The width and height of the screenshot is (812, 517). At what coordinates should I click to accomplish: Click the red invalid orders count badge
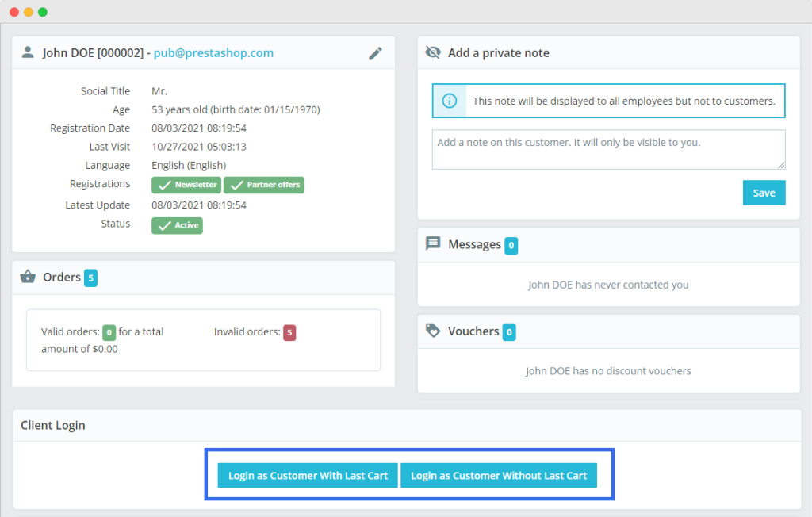click(289, 332)
